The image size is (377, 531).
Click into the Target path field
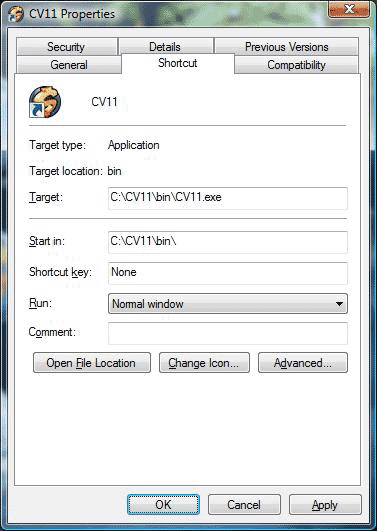228,198
